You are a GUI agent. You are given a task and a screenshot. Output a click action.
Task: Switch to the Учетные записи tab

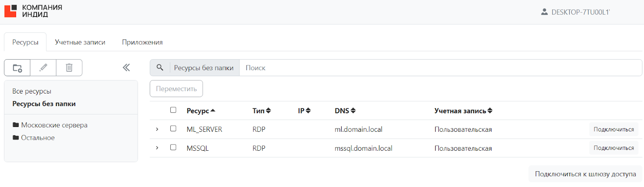[80, 42]
